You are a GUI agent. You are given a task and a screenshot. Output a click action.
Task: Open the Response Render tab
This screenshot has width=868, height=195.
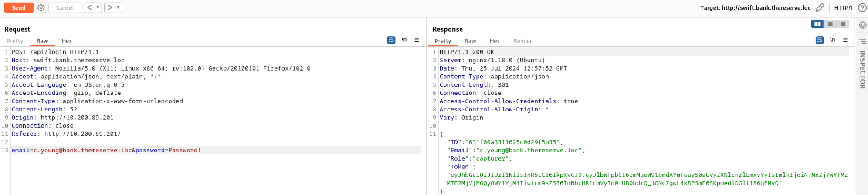pos(522,41)
